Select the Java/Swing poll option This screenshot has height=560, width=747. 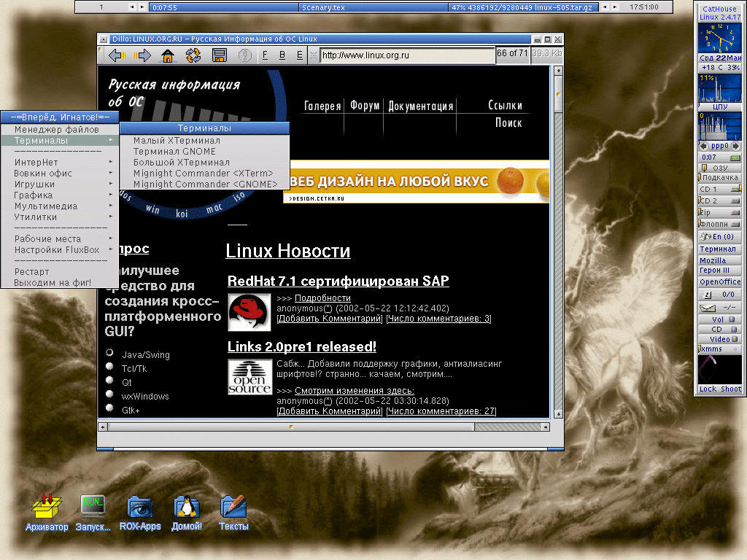click(109, 353)
